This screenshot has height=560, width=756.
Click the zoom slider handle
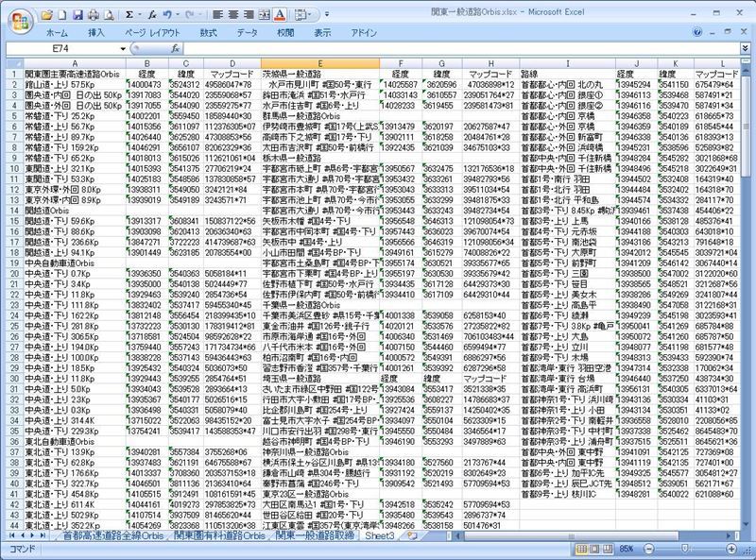tap(683, 547)
